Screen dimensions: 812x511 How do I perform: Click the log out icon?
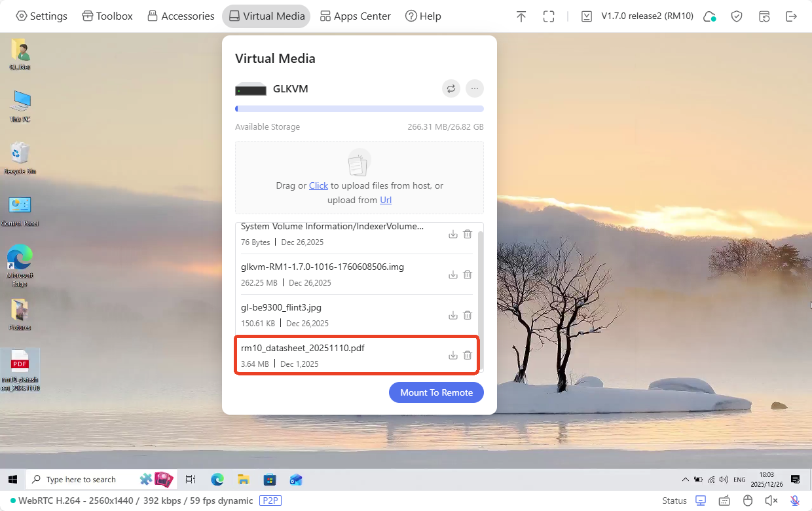point(792,16)
